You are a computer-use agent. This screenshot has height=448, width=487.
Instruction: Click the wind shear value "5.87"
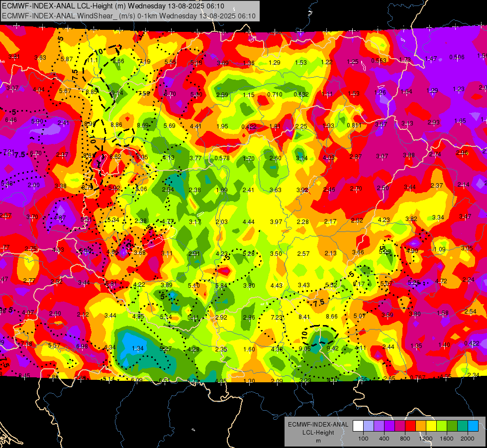[x=67, y=59]
